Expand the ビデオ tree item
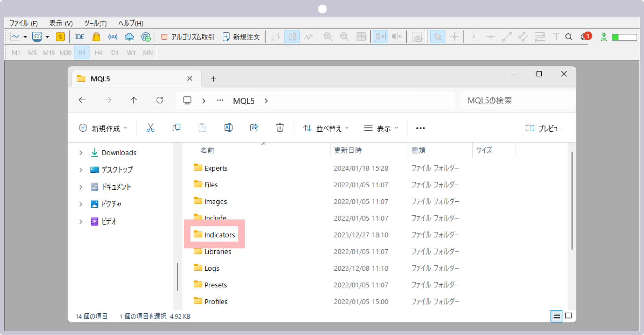The image size is (644, 335). [81, 221]
